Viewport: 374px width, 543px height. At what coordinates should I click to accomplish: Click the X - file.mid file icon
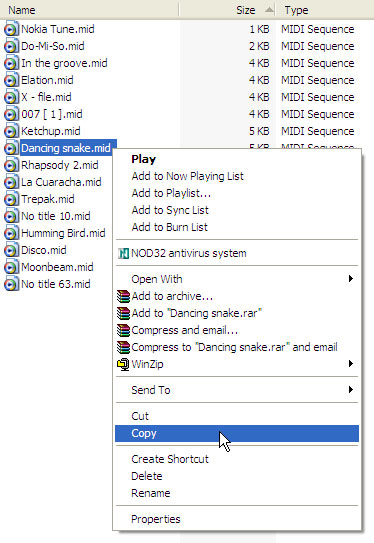point(11,97)
